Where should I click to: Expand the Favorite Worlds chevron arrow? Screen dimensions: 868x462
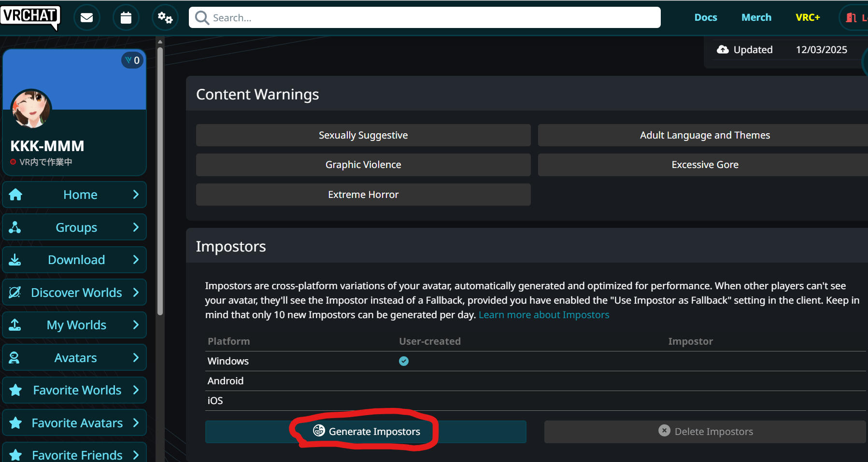(136, 390)
